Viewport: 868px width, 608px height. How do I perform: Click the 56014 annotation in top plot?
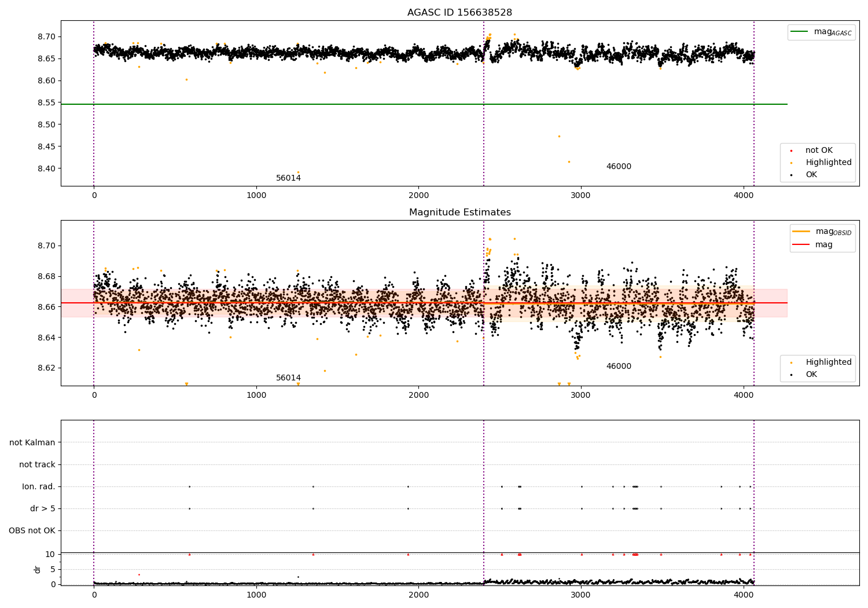tap(288, 178)
